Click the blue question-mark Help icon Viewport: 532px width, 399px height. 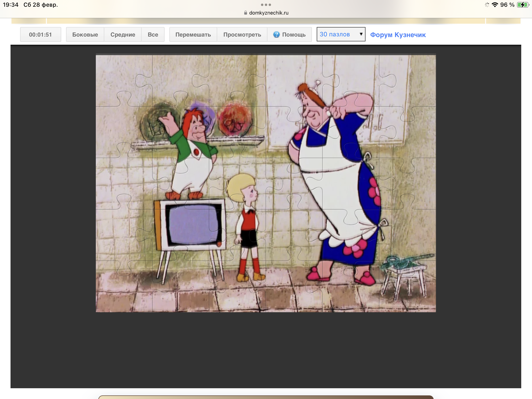(x=276, y=35)
